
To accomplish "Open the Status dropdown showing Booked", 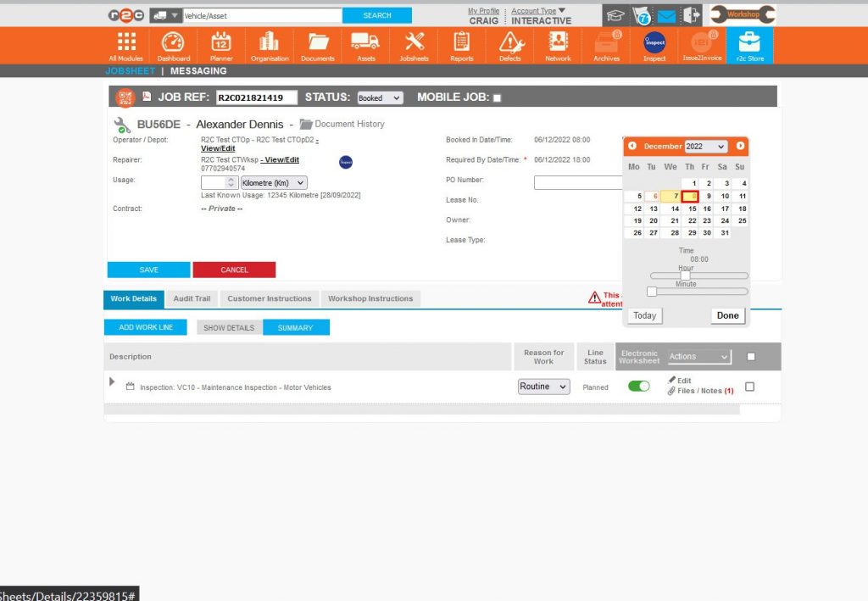I will pyautogui.click(x=379, y=97).
